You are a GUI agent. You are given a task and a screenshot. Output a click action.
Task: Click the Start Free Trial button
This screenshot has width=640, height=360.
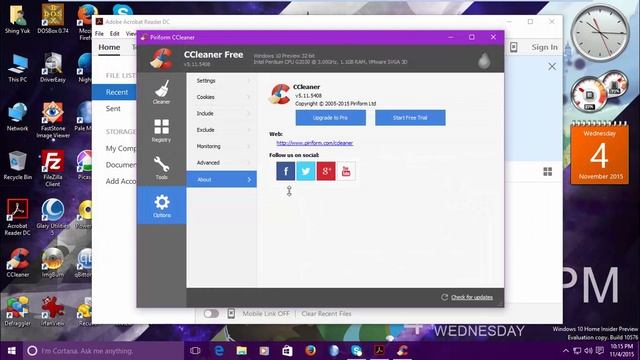pyautogui.click(x=410, y=118)
